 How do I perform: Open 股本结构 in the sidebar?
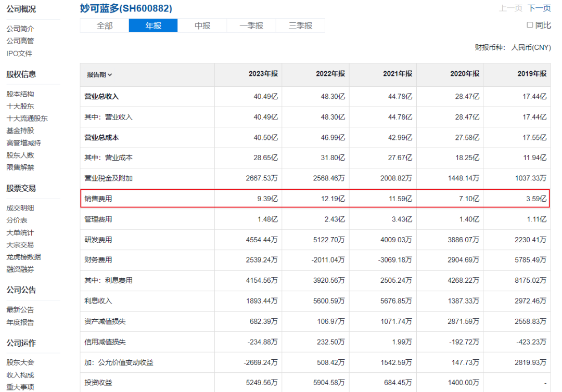[20, 94]
